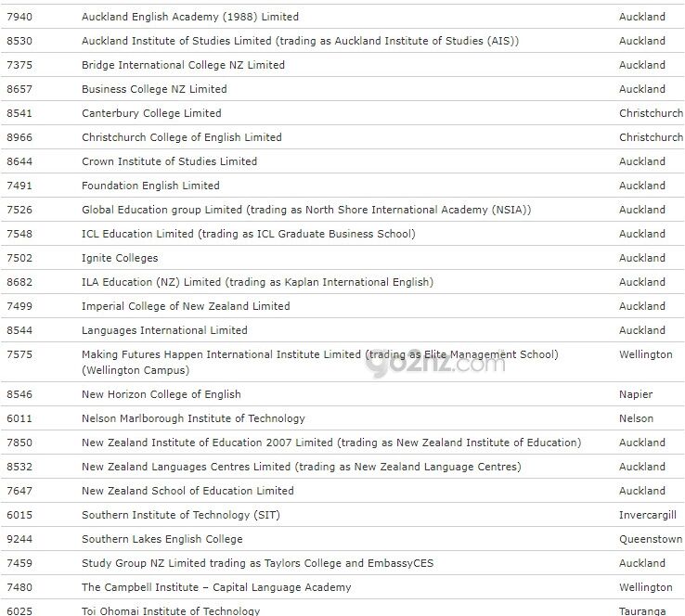Select the Auckland Institute of Studies Limited row
Screen dimensions: 685x616
pos(300,41)
